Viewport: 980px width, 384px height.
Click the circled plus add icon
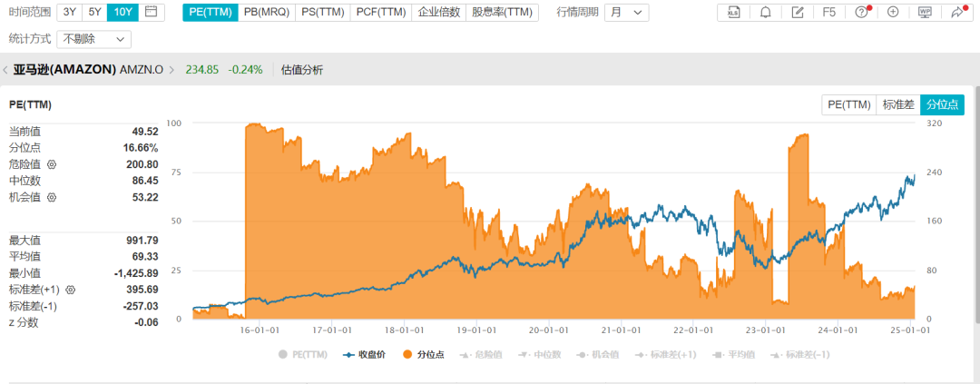pyautogui.click(x=893, y=13)
